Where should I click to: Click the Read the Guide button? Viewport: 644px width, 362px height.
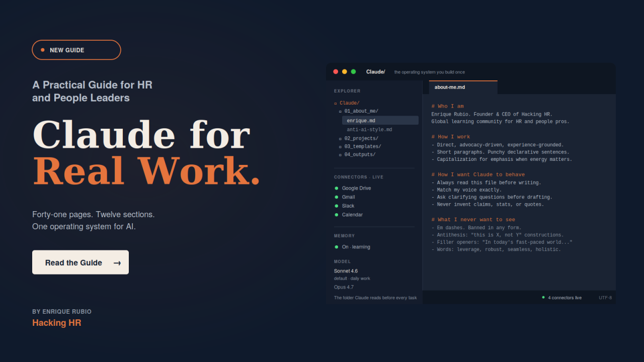[x=80, y=262]
